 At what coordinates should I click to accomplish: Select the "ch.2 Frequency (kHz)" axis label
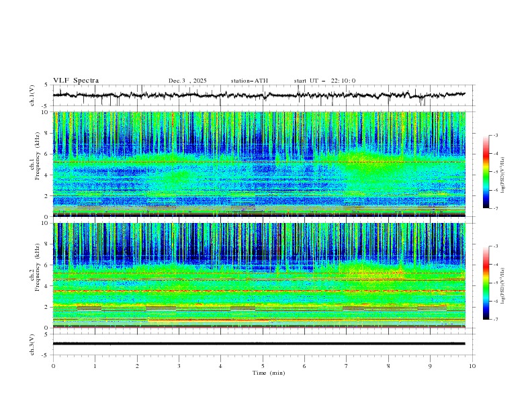35,267
